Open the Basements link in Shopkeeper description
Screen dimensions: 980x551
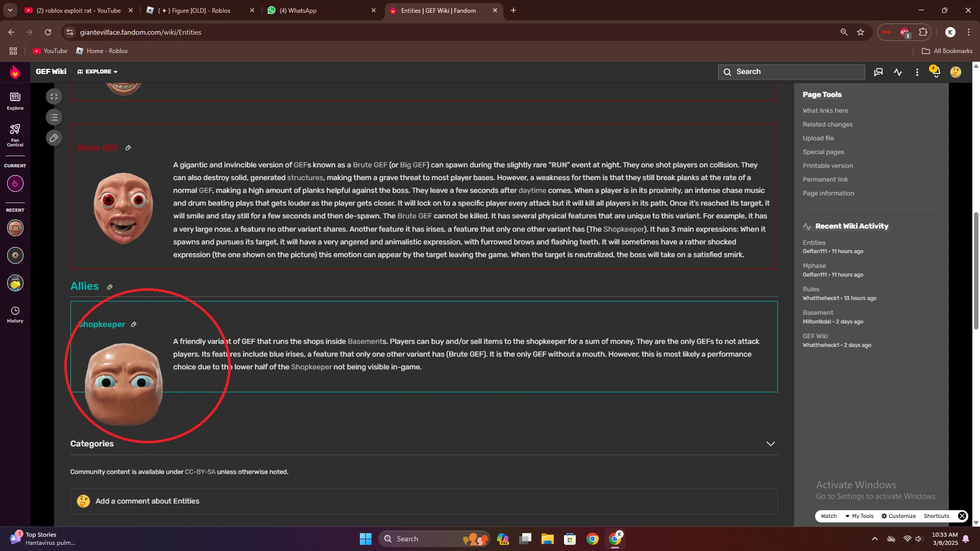364,341
